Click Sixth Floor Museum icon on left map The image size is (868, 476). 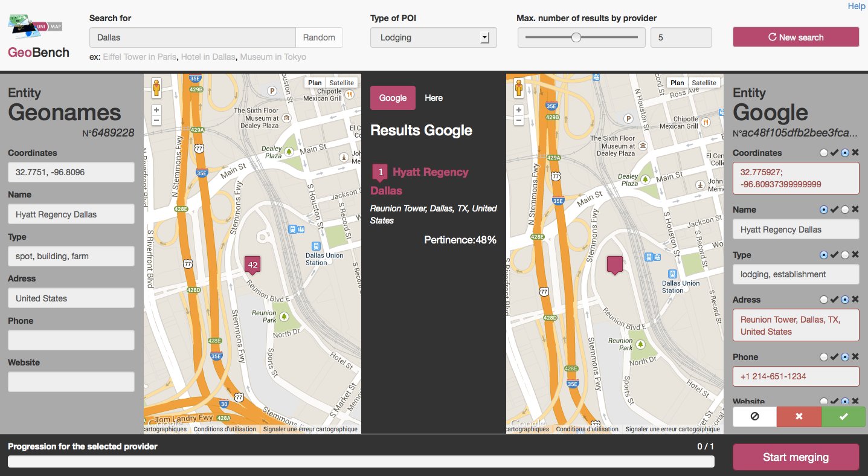click(x=286, y=117)
